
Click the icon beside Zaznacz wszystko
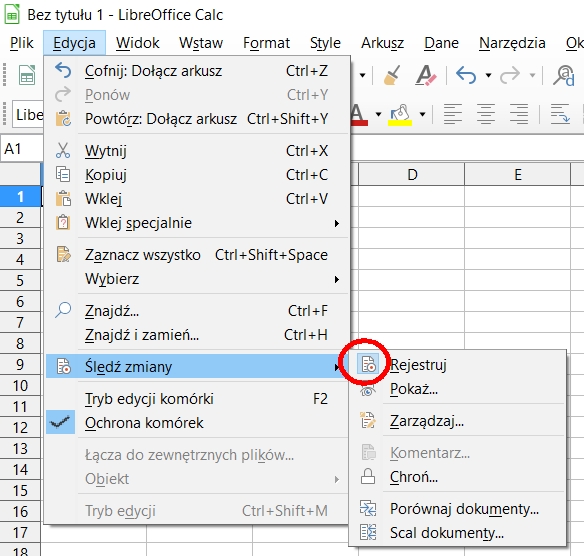[63, 254]
